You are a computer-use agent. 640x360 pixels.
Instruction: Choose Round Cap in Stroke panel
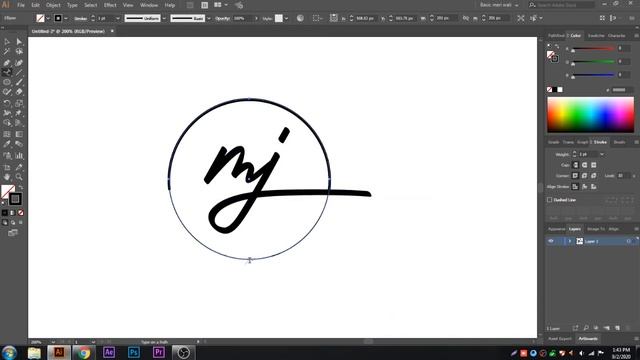click(584, 165)
